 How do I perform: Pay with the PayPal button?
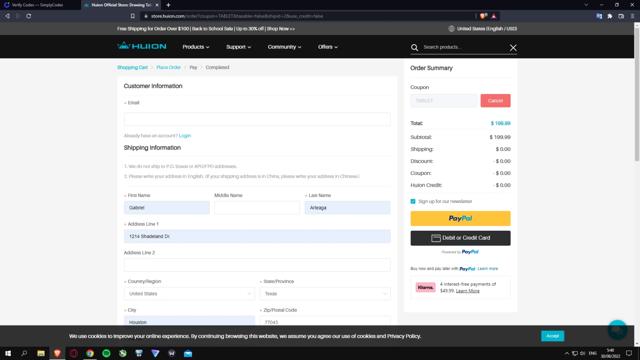(460, 218)
